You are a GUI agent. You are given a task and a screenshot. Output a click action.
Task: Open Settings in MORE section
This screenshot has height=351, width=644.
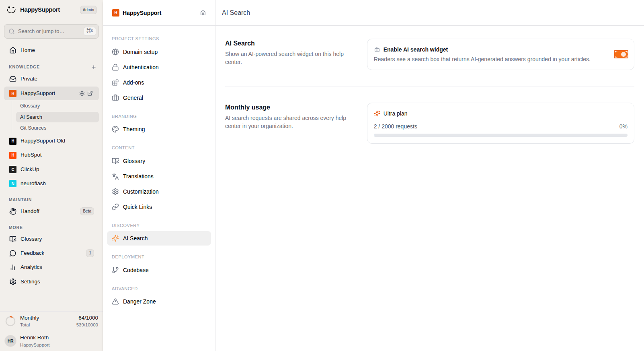coord(51,282)
